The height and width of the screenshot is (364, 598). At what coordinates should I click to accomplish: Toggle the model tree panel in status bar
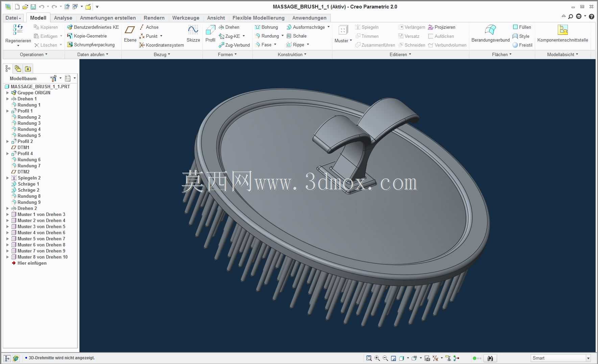coord(7,358)
